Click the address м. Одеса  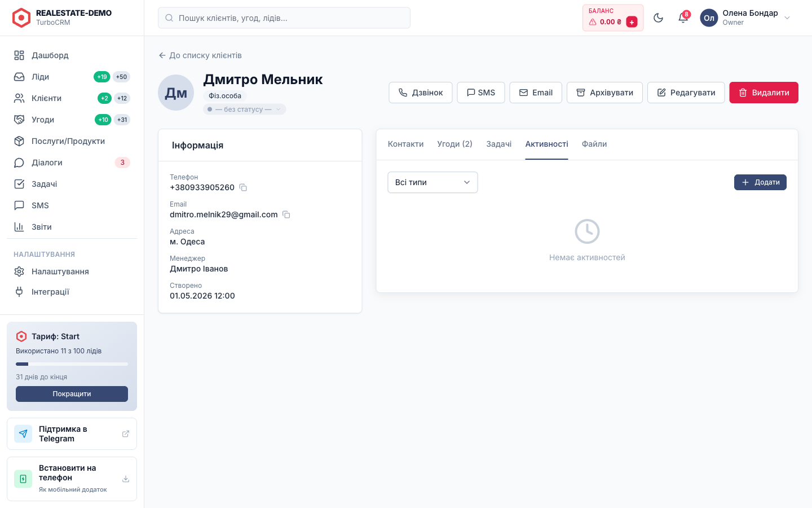tap(187, 242)
